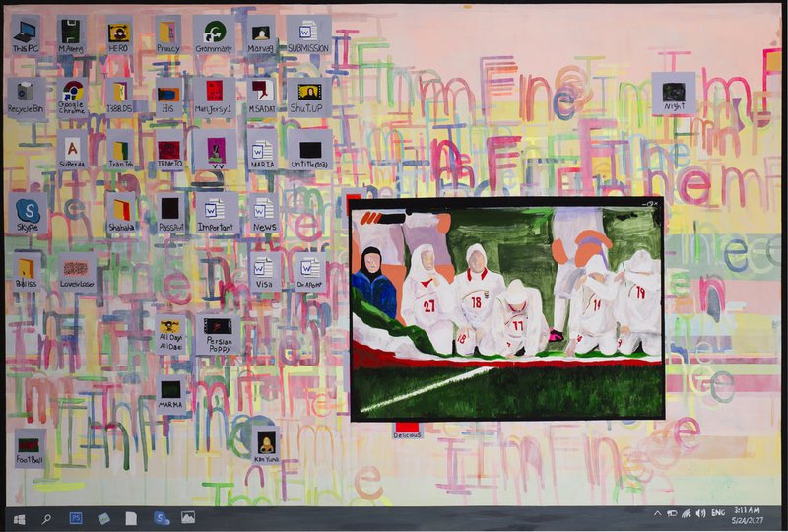Switch to Photoshop in the taskbar

tap(76, 518)
